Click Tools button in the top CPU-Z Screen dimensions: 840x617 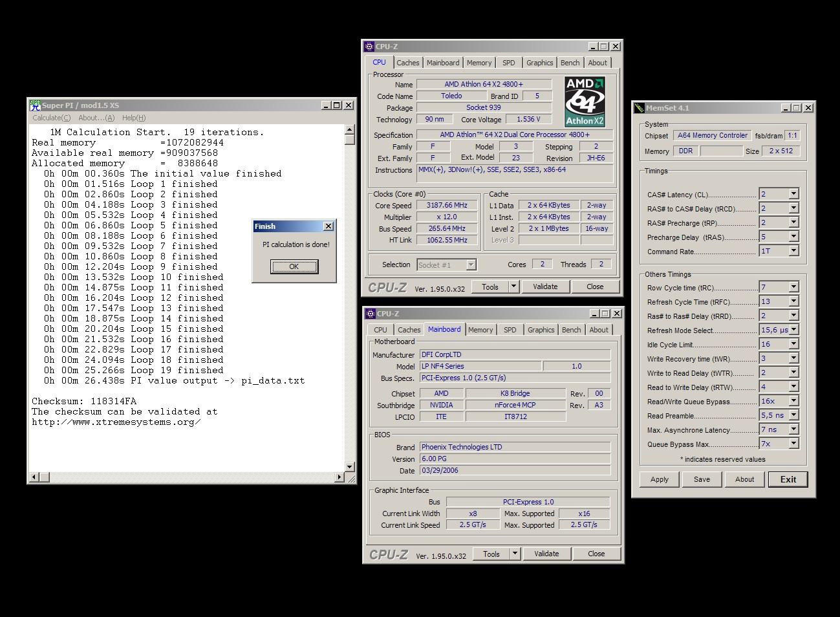[490, 287]
